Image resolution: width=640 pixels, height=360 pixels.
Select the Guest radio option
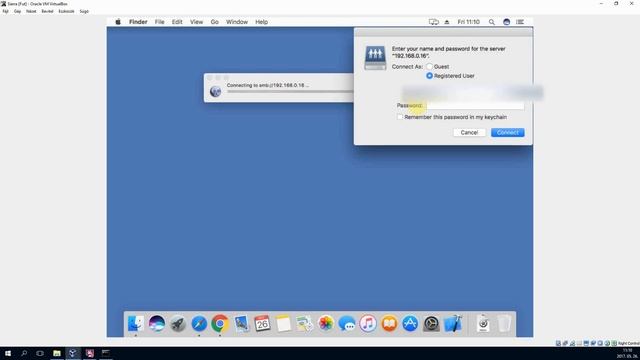point(429,67)
